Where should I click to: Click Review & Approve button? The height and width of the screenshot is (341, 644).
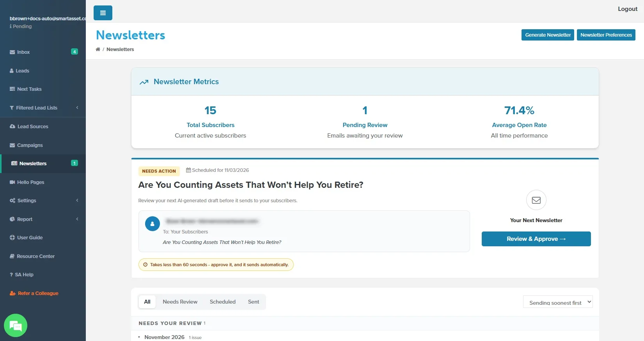pyautogui.click(x=536, y=239)
